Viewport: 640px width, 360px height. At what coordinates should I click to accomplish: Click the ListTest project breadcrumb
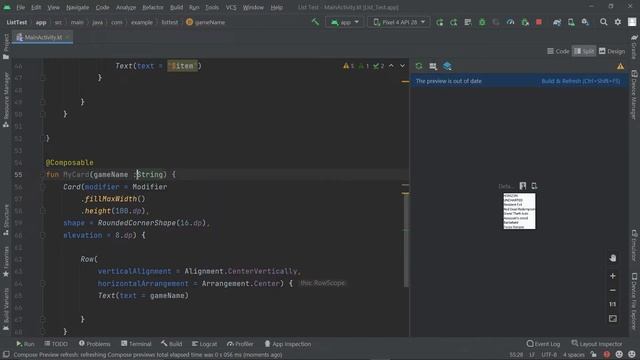[x=17, y=22]
